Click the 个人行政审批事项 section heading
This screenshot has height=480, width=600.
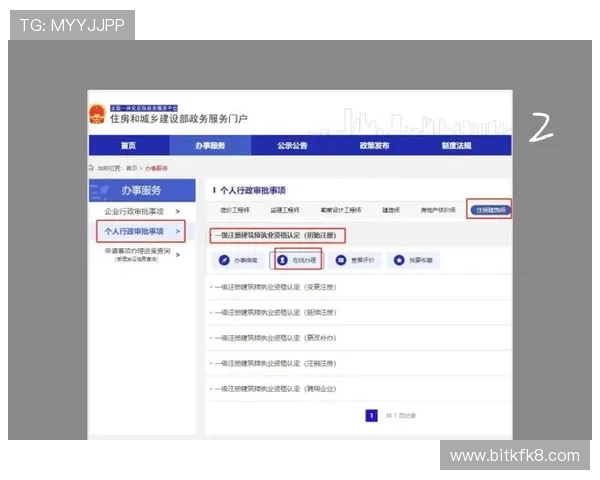pyautogui.click(x=253, y=190)
